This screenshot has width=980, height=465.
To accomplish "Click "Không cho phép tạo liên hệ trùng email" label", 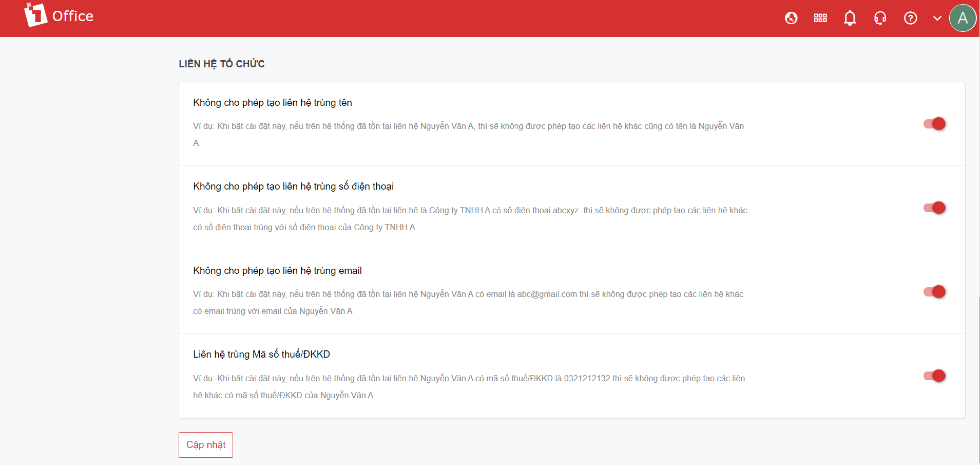I will click(x=277, y=271).
